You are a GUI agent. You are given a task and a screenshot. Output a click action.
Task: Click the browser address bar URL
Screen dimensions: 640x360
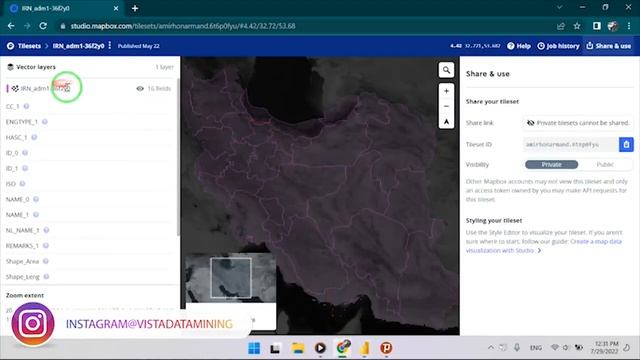pos(183,26)
